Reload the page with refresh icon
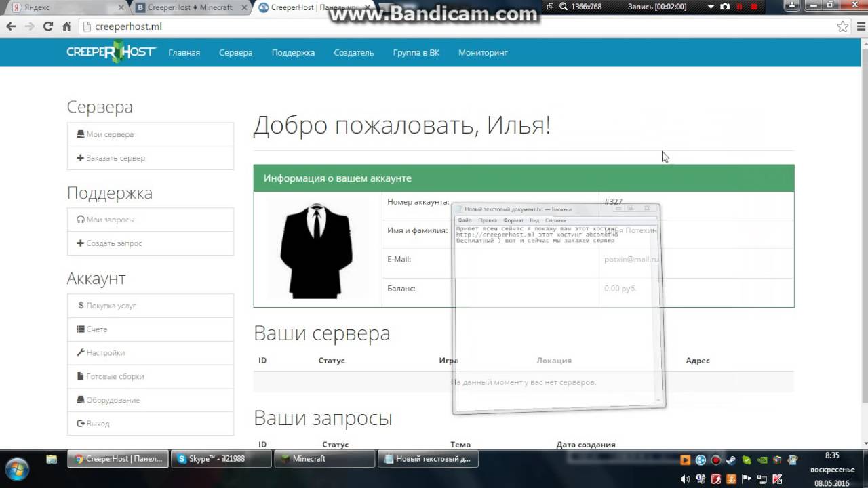 click(x=47, y=26)
